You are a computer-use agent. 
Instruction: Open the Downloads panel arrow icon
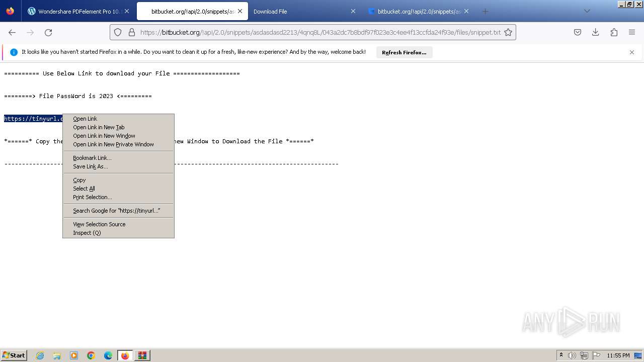click(x=596, y=32)
